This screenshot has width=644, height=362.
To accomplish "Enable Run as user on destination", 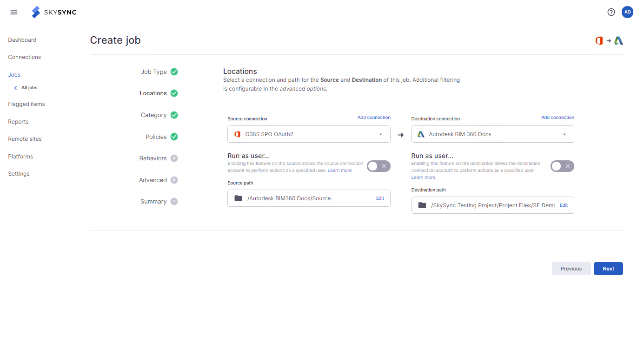I will tap(562, 166).
